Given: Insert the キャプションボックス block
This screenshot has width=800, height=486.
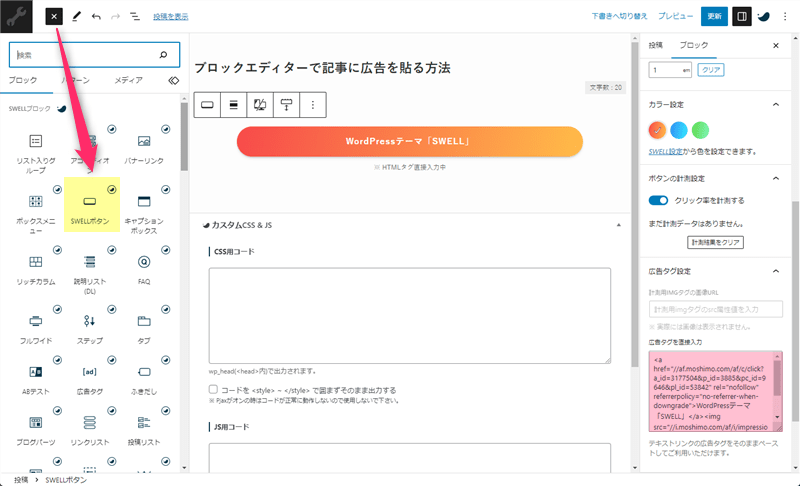Looking at the screenshot, I should (x=144, y=212).
